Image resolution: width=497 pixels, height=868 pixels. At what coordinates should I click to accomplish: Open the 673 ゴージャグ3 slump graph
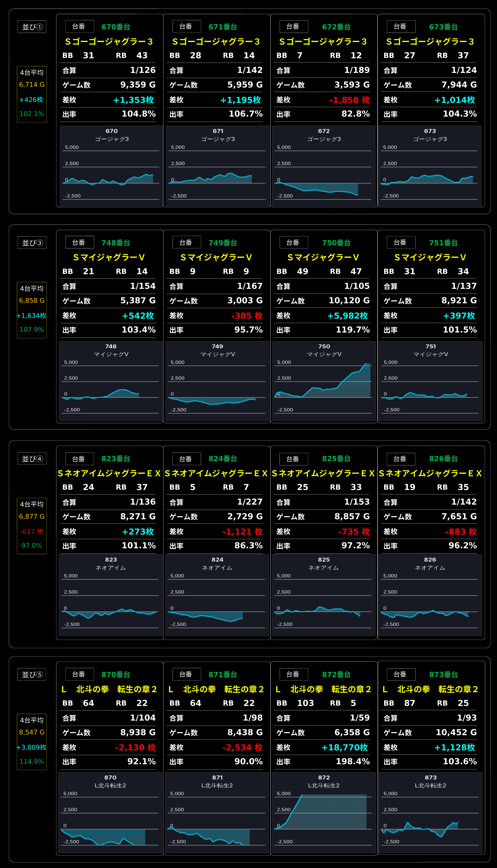point(430,166)
